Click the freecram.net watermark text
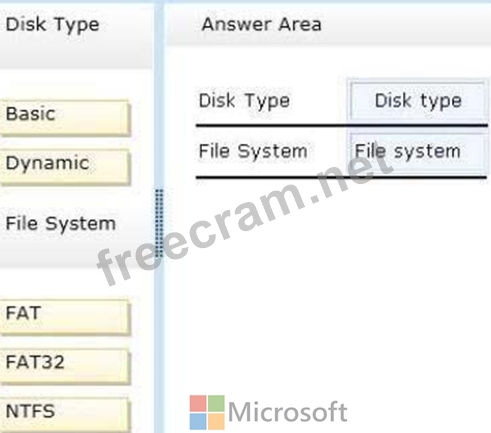491x433 pixels. click(x=245, y=218)
